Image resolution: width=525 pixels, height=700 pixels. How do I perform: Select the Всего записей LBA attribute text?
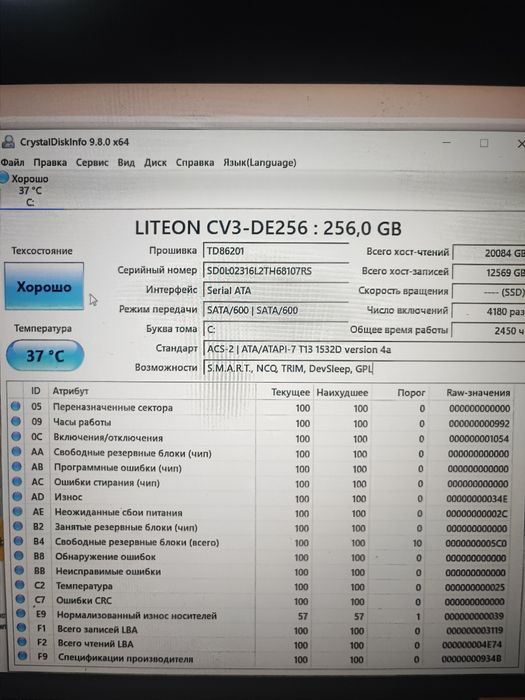tap(97, 629)
